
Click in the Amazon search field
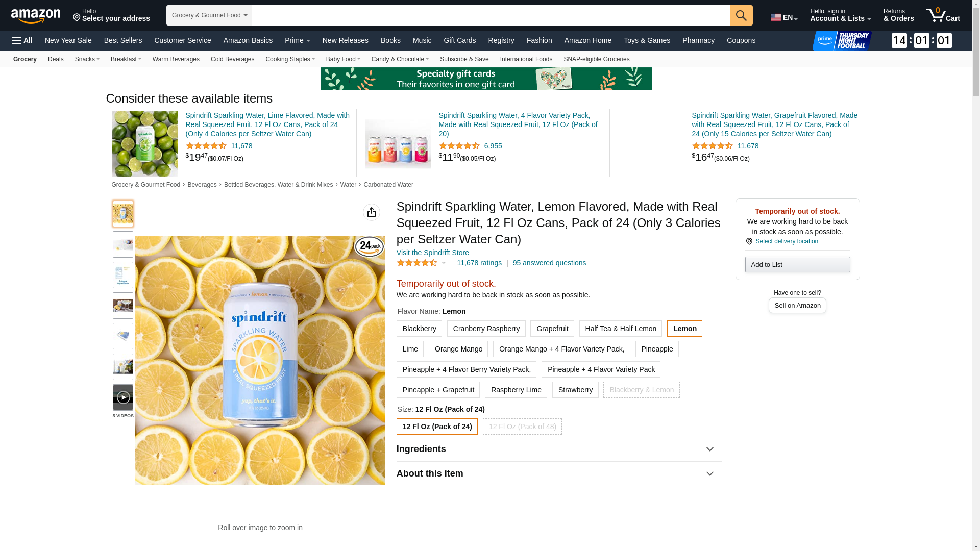tap(490, 15)
